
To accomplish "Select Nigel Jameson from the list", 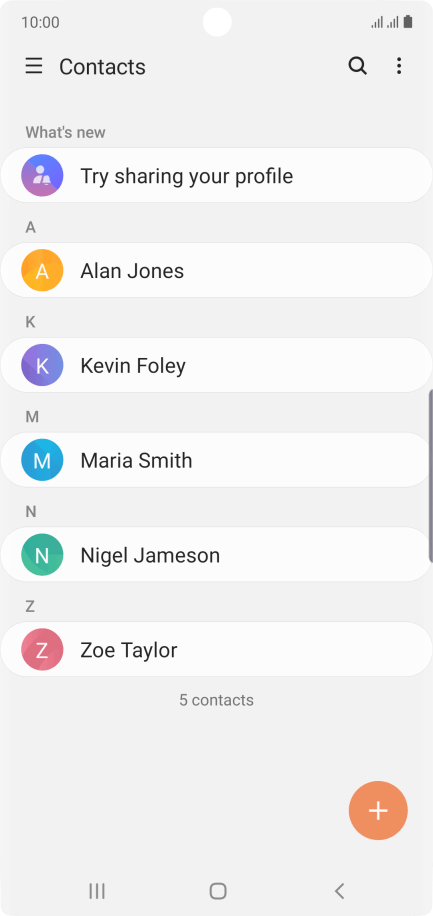I will pos(216,554).
